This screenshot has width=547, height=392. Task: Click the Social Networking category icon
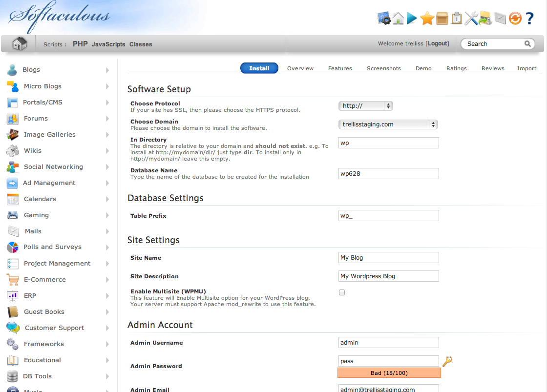click(13, 166)
